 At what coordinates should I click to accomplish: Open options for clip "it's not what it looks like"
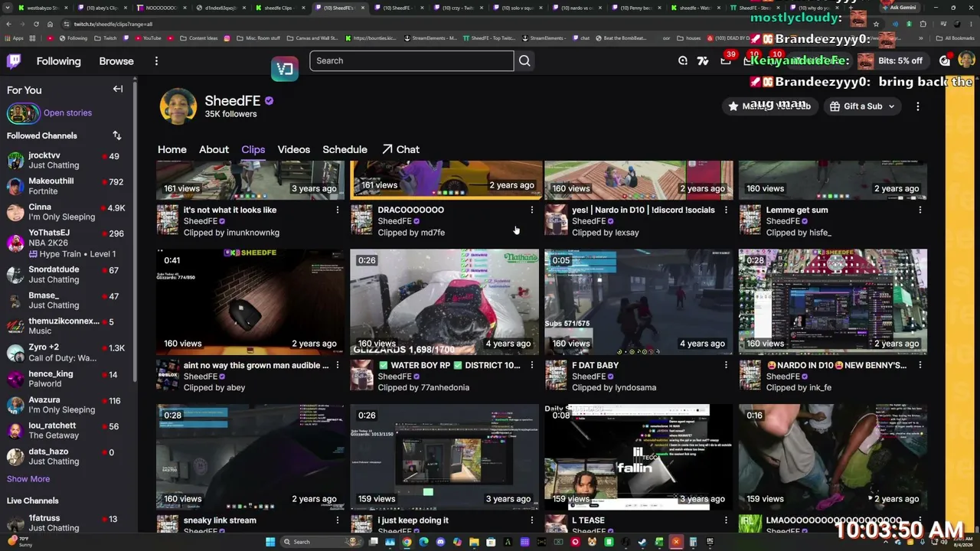click(x=338, y=210)
